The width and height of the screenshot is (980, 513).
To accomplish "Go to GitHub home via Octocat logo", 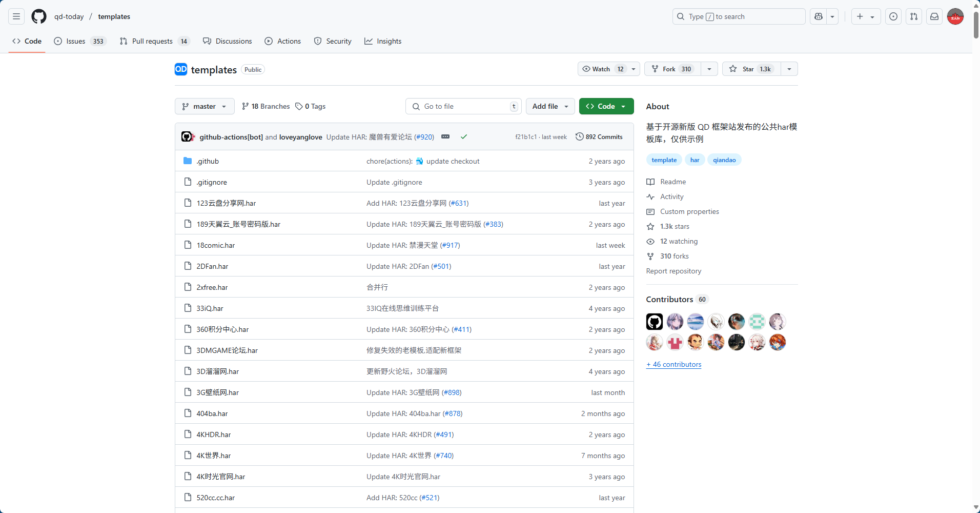I will click(39, 16).
